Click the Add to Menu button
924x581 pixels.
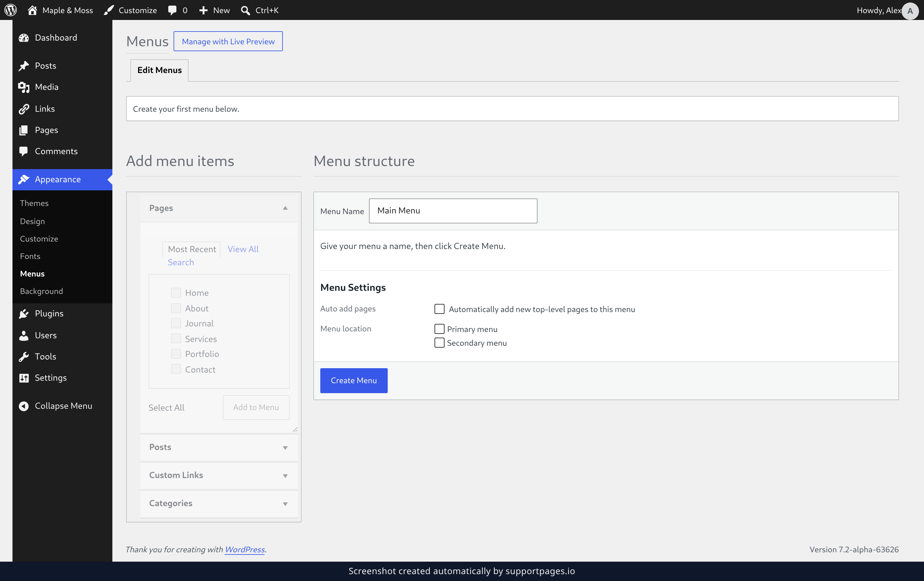click(256, 407)
